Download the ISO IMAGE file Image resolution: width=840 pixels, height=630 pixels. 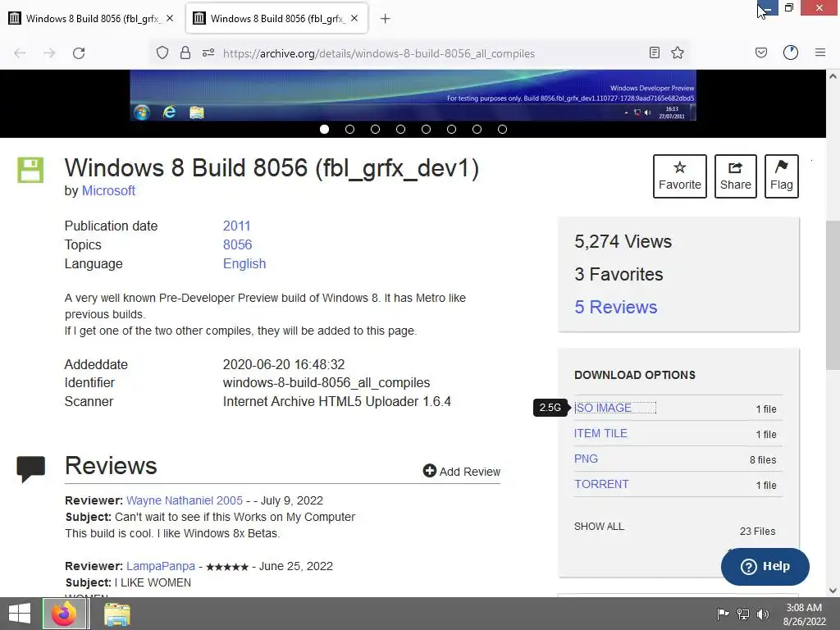point(603,408)
